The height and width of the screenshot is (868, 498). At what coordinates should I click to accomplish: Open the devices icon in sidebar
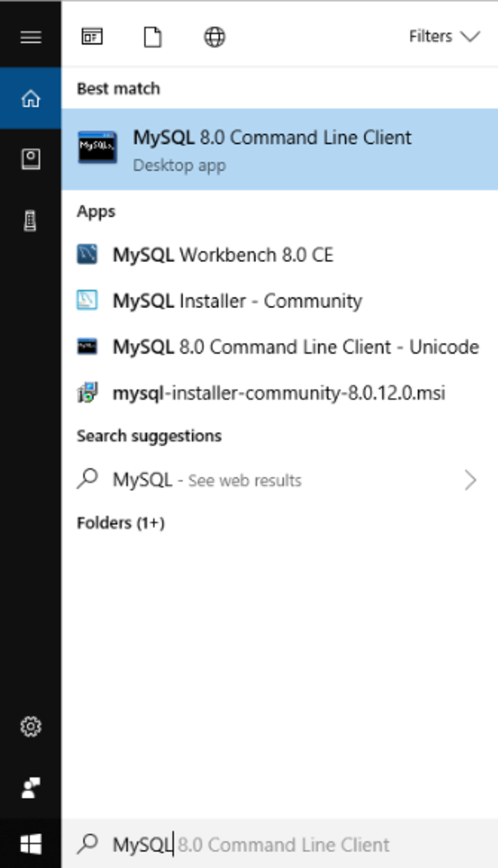click(x=30, y=221)
